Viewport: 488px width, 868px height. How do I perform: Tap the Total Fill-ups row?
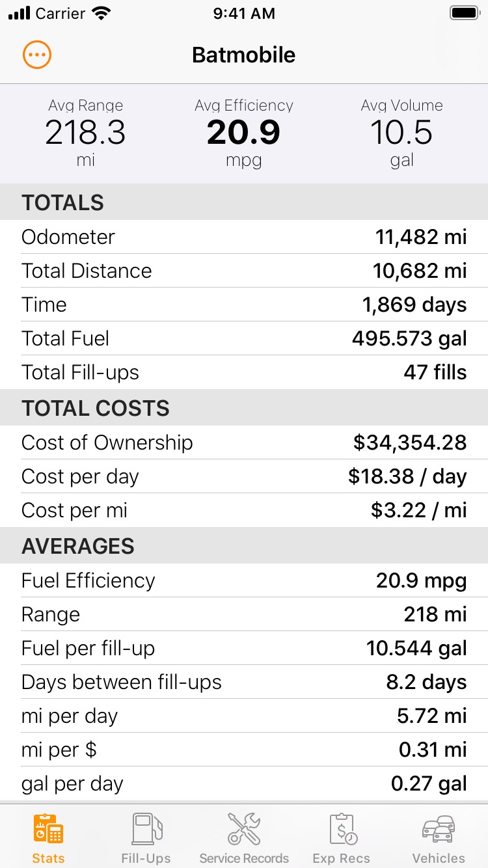pos(244,372)
